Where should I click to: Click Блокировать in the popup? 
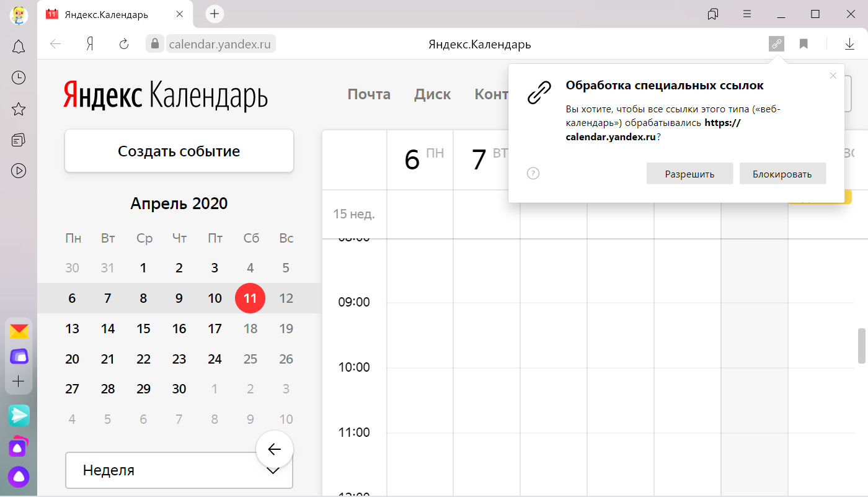782,174
